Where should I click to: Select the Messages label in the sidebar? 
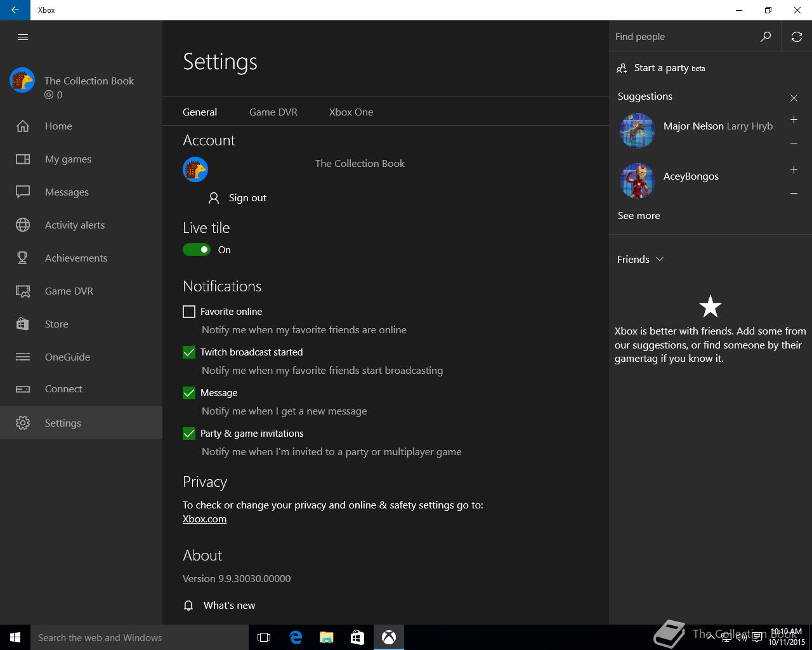(x=67, y=192)
